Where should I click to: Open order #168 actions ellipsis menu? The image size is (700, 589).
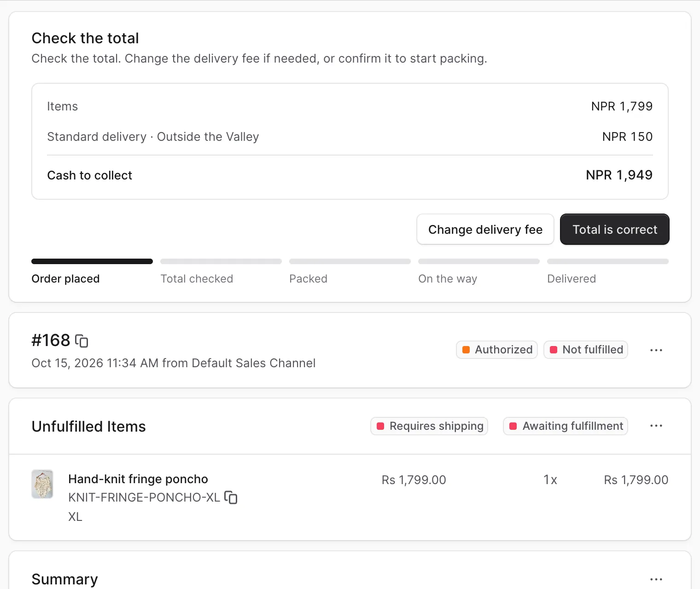click(x=656, y=350)
